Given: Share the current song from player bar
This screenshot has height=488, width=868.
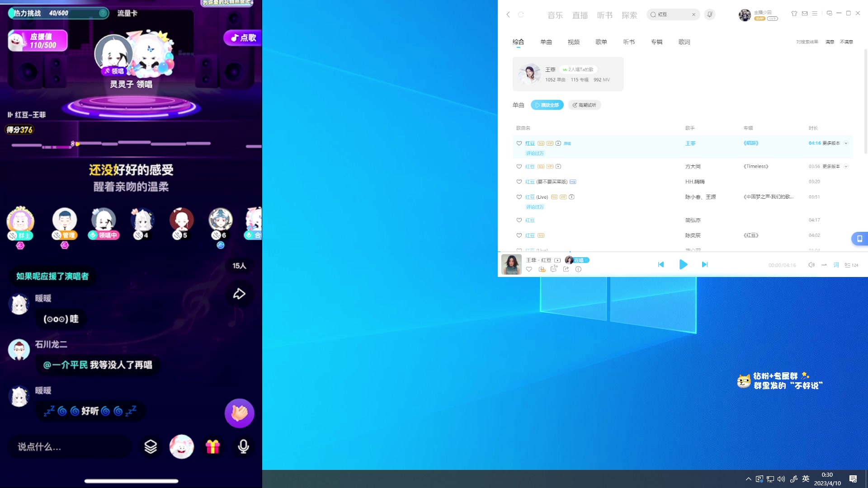Looking at the screenshot, I should coord(566,269).
